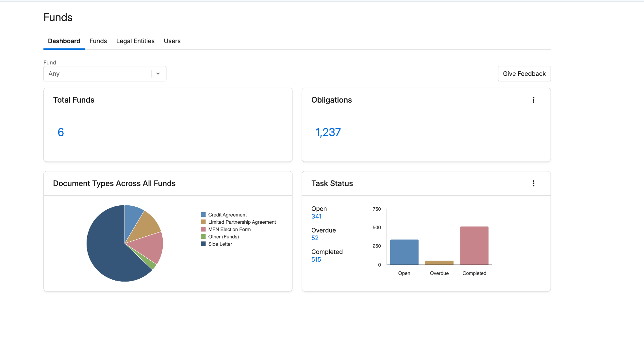644x362 pixels.
Task: Click the Give Feedback button
Action: pos(524,74)
